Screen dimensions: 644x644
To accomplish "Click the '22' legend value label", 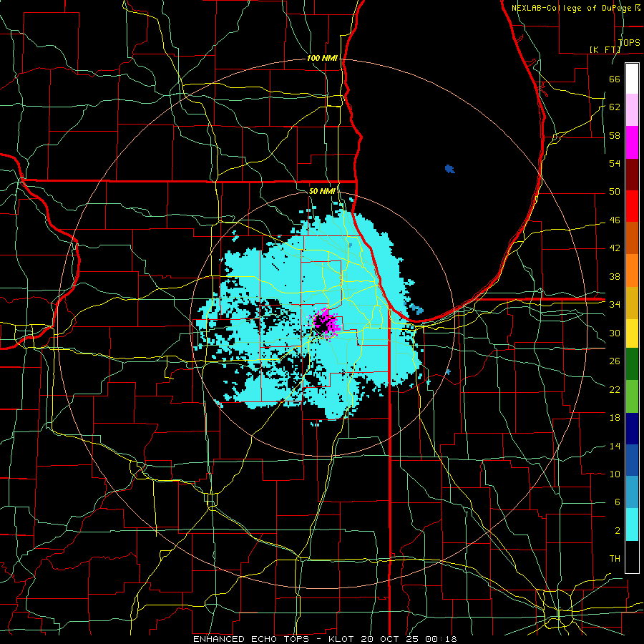I will 615,390.
